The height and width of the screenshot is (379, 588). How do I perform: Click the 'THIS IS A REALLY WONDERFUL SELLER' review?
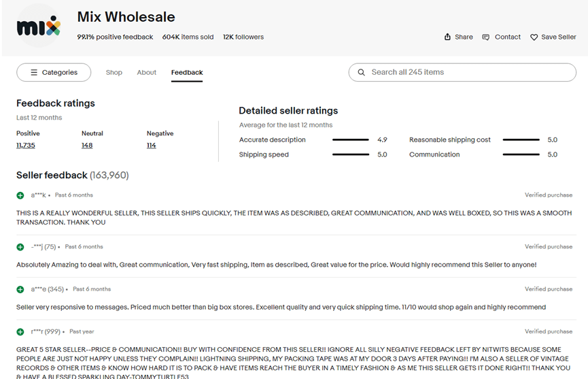click(x=294, y=218)
